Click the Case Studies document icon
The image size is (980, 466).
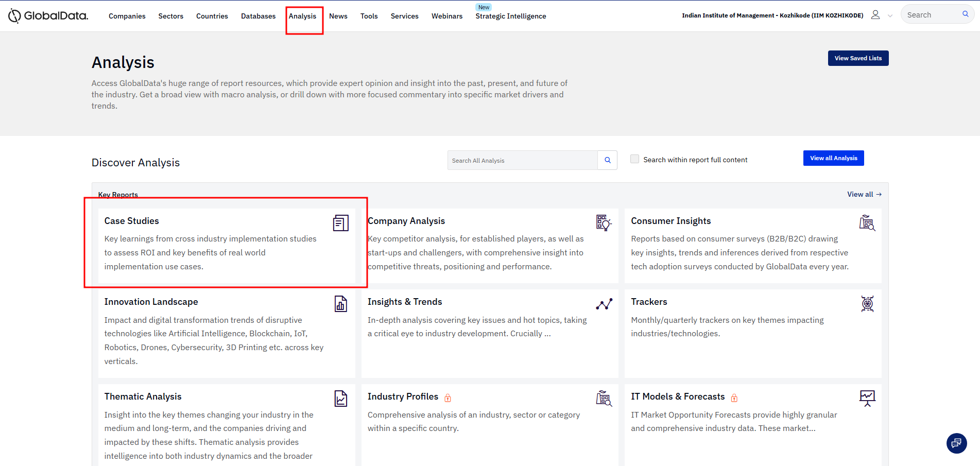[x=340, y=223]
